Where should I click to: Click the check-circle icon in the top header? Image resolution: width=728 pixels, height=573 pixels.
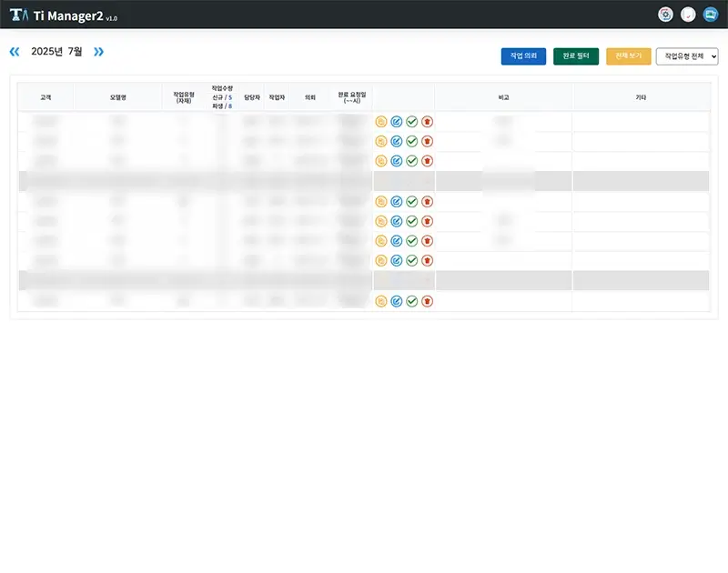[689, 14]
